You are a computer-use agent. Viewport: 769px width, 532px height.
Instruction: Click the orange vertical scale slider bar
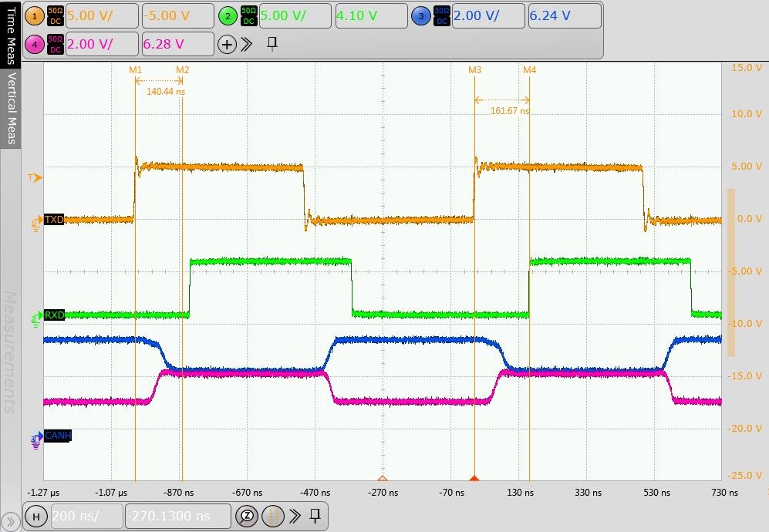(x=731, y=272)
